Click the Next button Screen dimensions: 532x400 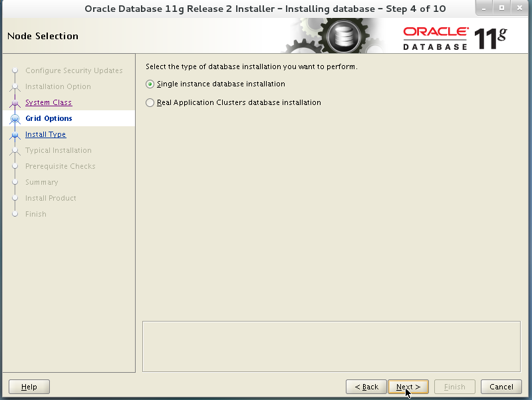pos(408,387)
